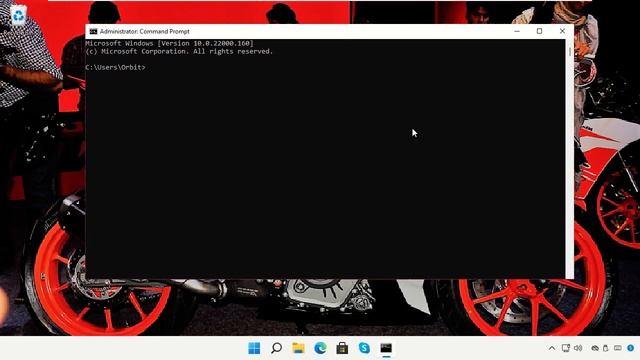Click the Command Prompt vertical scrollbar thumb

point(570,52)
